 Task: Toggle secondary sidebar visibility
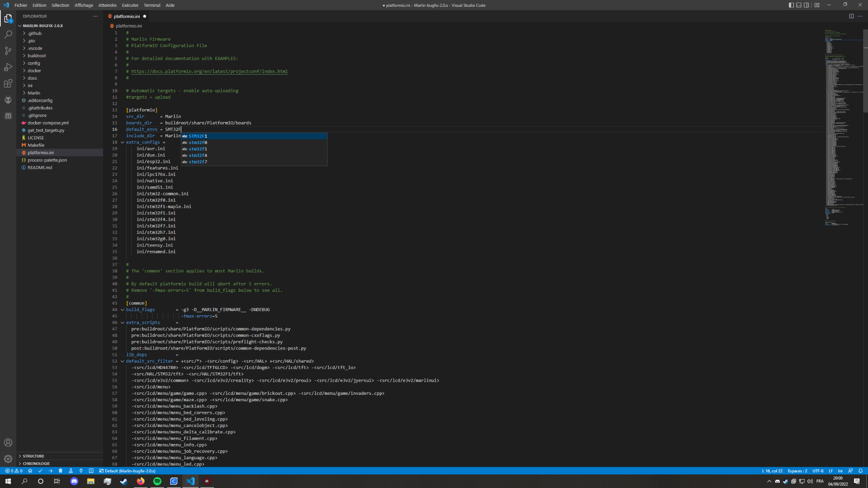[x=806, y=5]
